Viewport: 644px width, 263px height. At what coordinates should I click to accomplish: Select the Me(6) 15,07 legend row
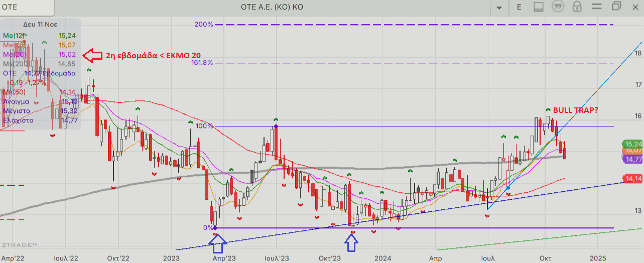pyautogui.click(x=39, y=45)
